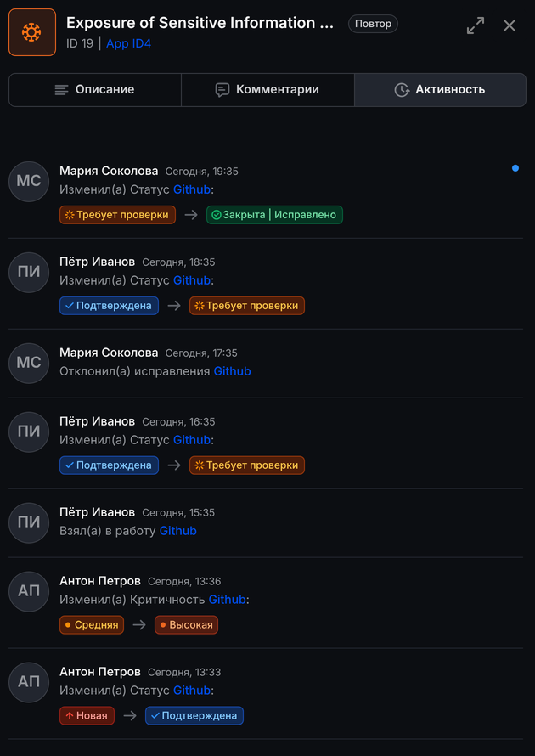Click the Закрыта | Исправлено status badge
Viewport: 535px width, 756px height.
275,215
